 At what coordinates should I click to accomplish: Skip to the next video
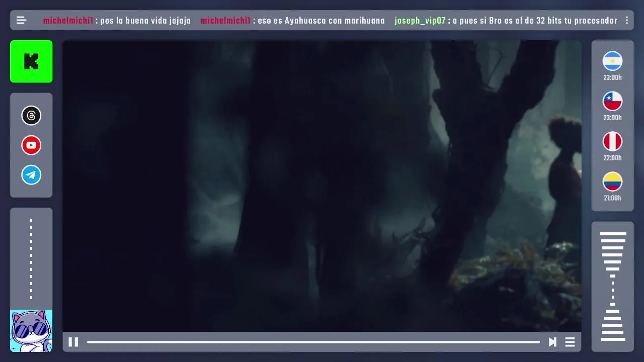[552, 342]
